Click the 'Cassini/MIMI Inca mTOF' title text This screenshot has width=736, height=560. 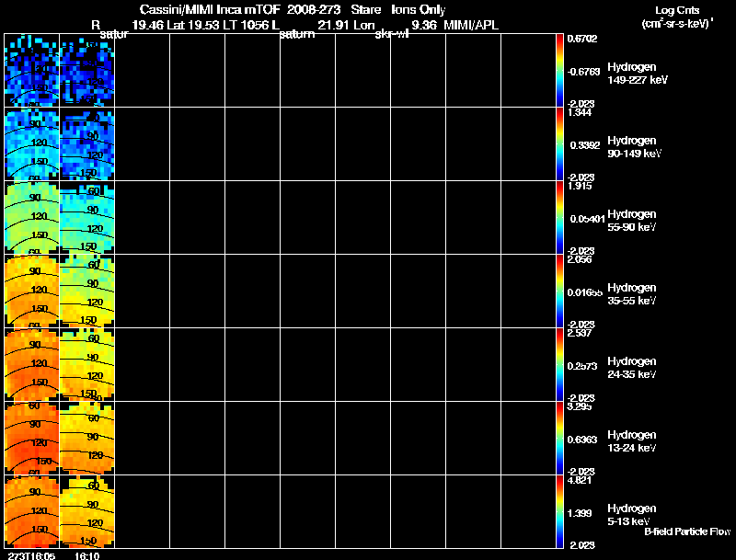[x=210, y=10]
